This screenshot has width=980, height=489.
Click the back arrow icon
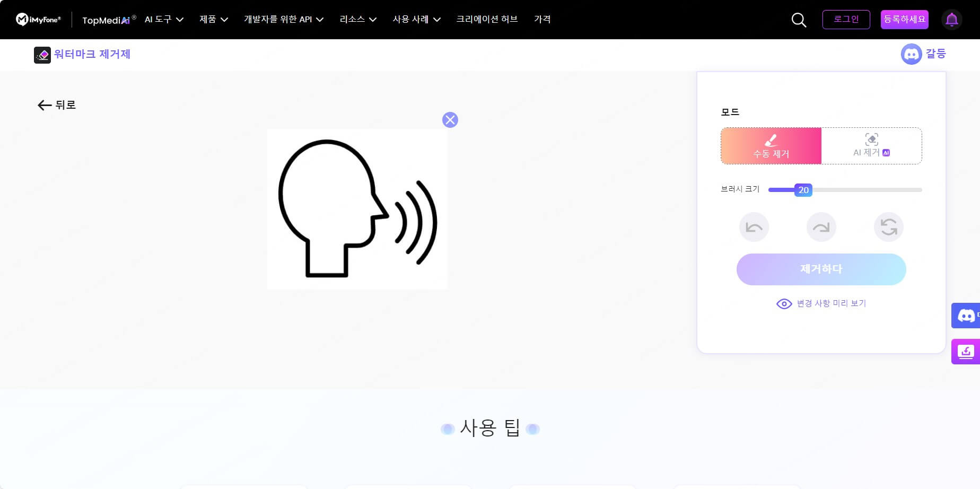45,105
